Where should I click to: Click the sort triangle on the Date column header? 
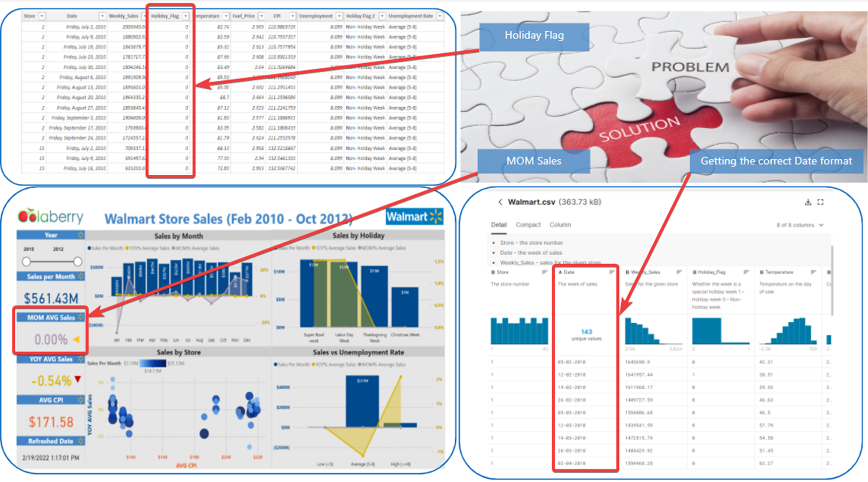(x=561, y=272)
